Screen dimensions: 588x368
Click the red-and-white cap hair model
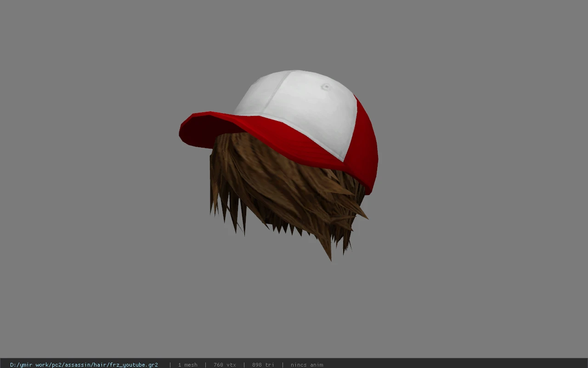click(x=278, y=165)
